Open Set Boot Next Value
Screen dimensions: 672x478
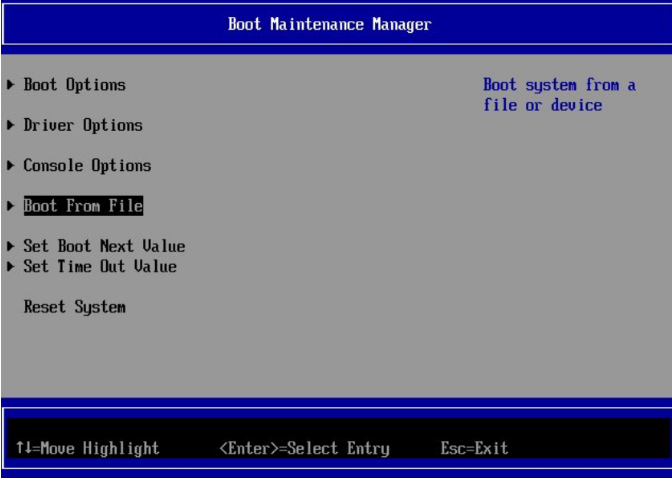click(104, 246)
